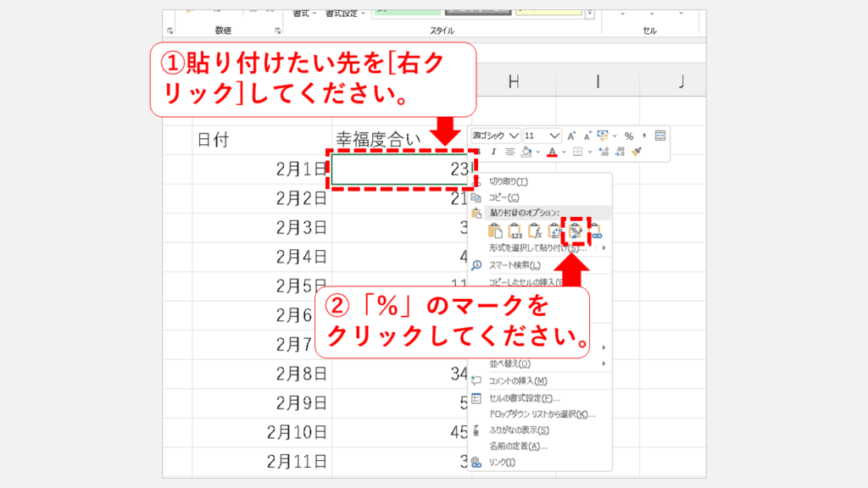
Task: Choose the paste values (123) icon
Action: (515, 230)
